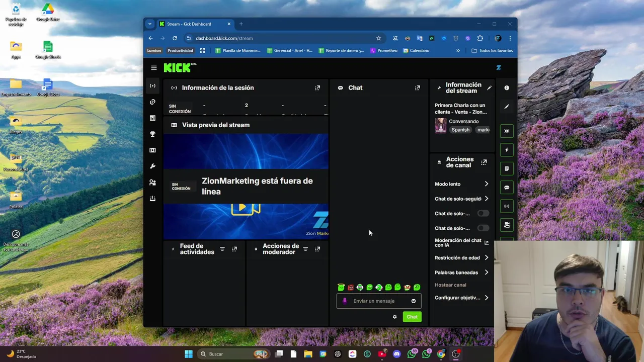Pop out the Información de la sesión panel
This screenshot has width=644, height=362.
(x=317, y=87)
